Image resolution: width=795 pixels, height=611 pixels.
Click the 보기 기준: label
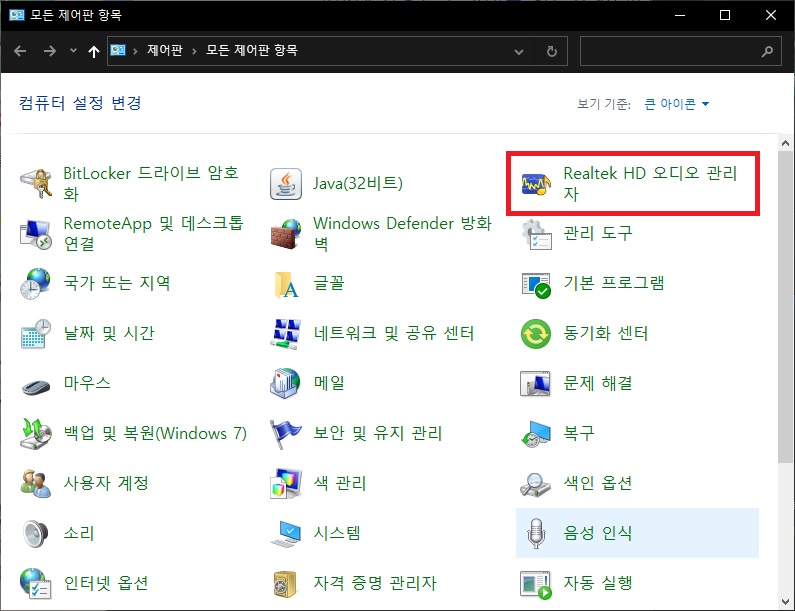point(604,104)
